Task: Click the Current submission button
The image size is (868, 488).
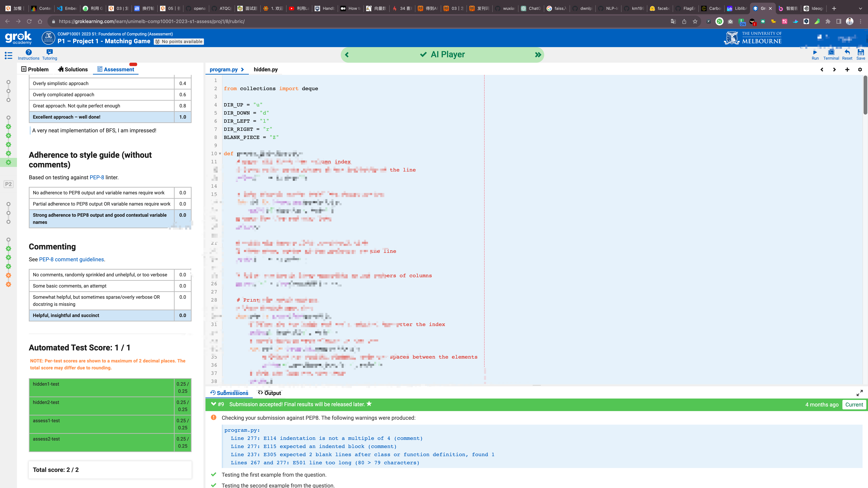Action: [854, 404]
